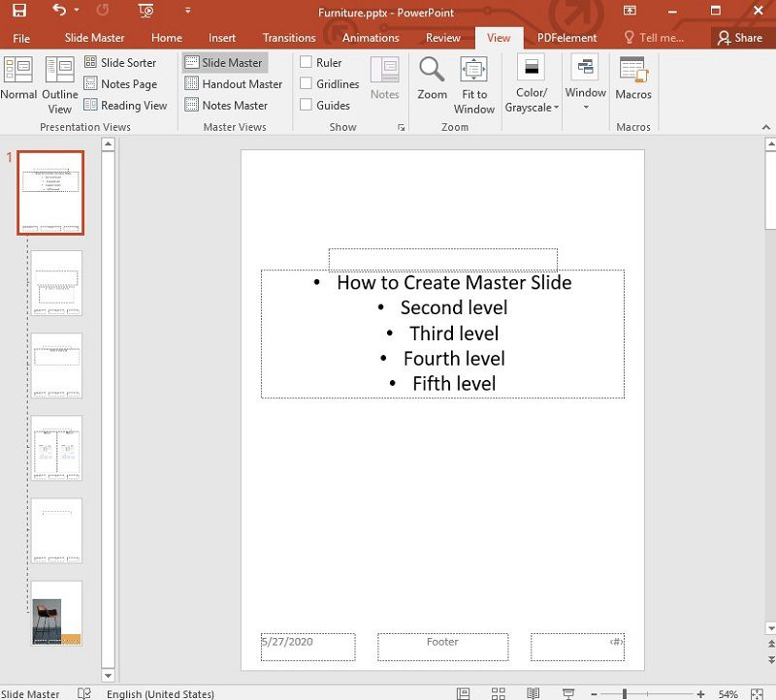The image size is (776, 700).
Task: Switch to Normal view icon
Action: tap(18, 69)
